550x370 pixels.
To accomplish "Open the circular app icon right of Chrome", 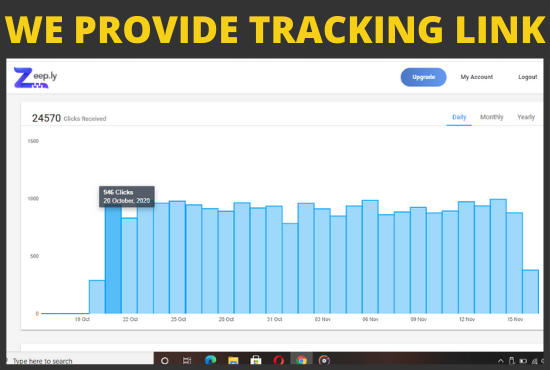I will click(x=324, y=360).
